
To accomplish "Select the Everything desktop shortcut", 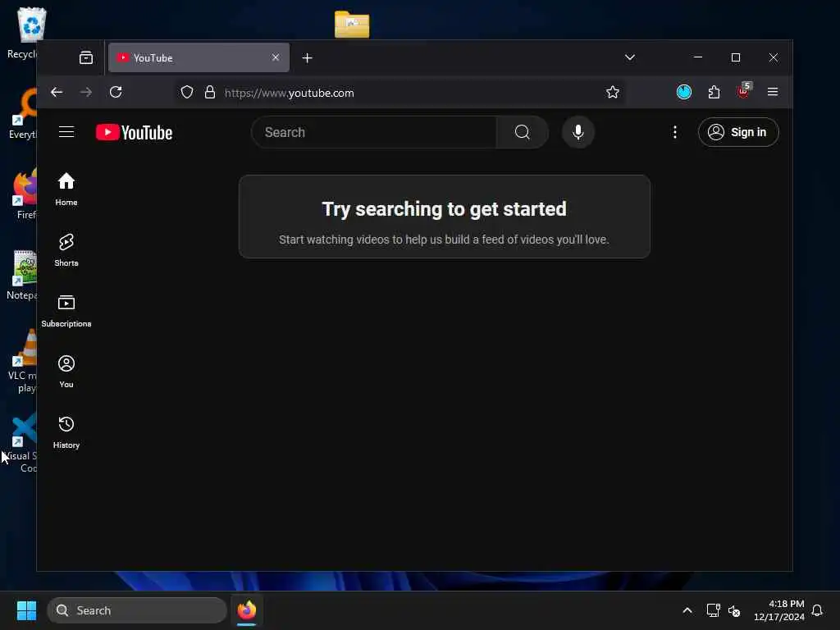I will point(22,113).
